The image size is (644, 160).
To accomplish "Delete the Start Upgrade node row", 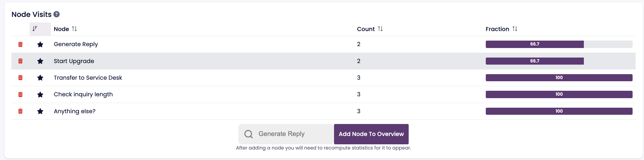I will pyautogui.click(x=20, y=61).
